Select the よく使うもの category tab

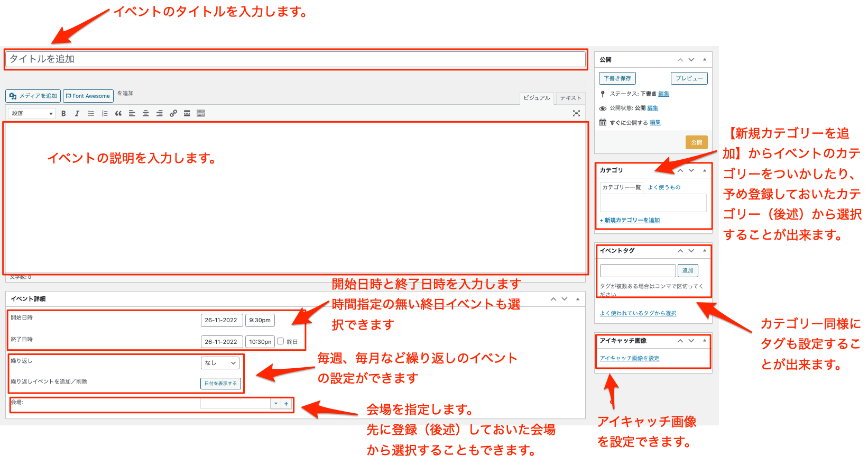664,187
